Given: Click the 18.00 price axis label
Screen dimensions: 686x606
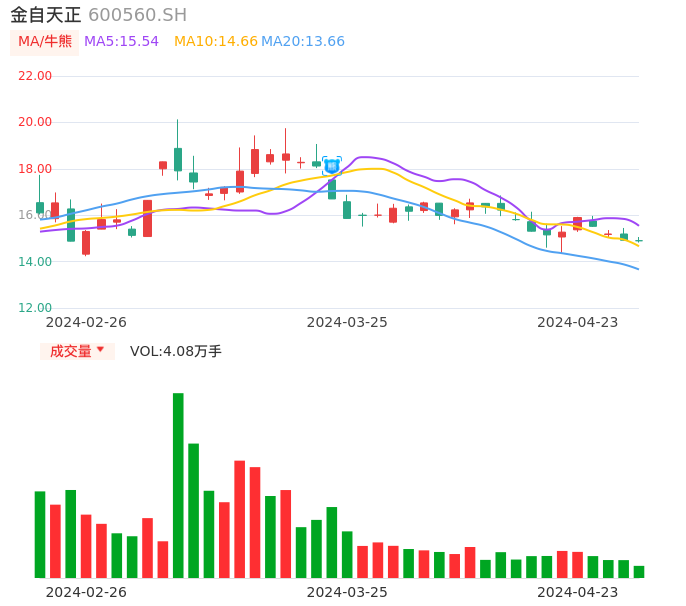Looking at the screenshot, I should point(35,168).
